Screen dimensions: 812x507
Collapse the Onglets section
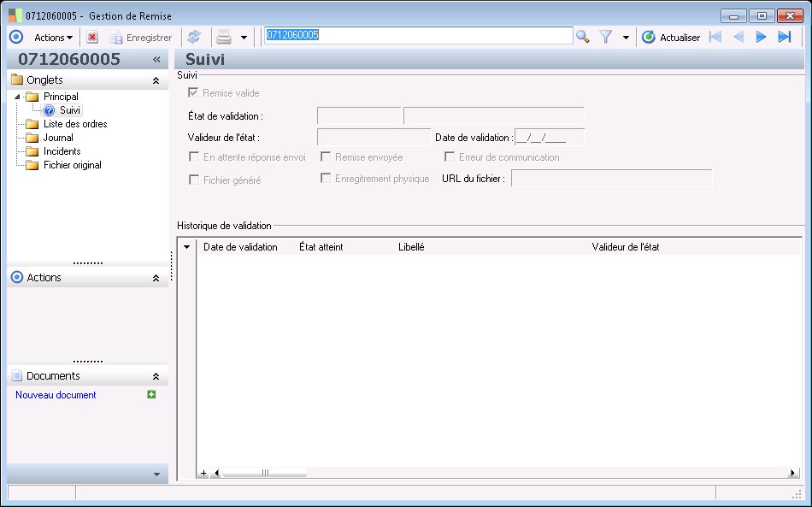click(156, 80)
